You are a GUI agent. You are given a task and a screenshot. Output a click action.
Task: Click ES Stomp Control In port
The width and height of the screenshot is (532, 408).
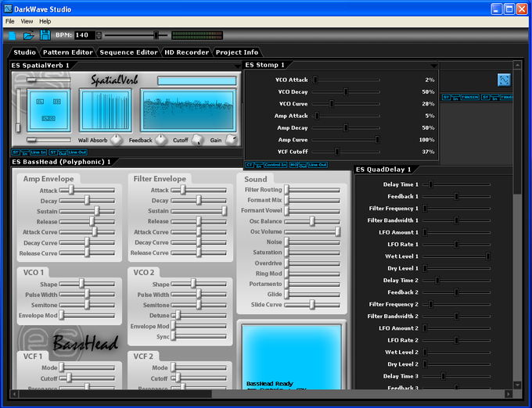coord(275,165)
